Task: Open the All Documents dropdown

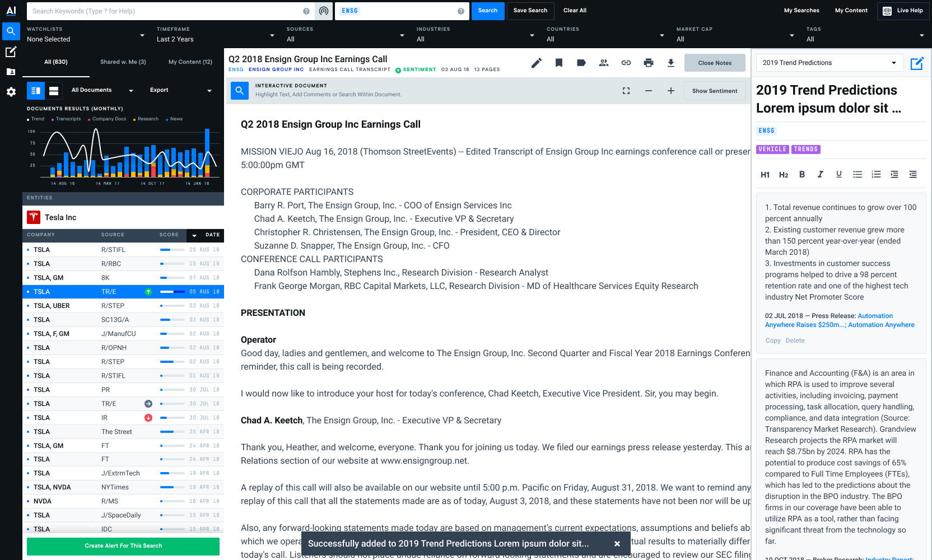Action: point(102,90)
